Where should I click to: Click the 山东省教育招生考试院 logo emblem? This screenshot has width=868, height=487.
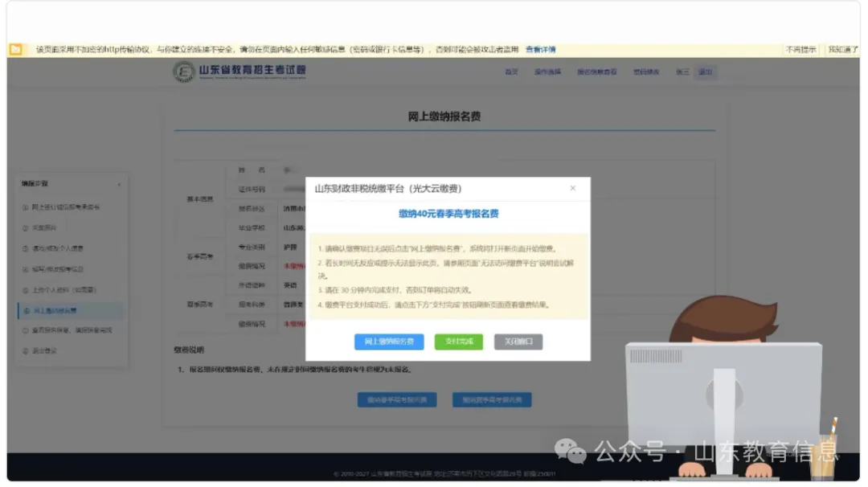[184, 72]
